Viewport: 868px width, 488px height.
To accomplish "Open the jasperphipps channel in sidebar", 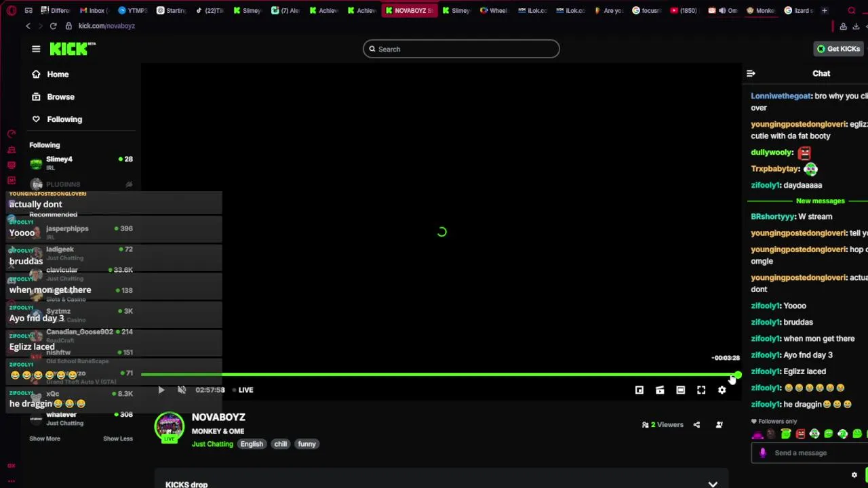I will [81, 232].
